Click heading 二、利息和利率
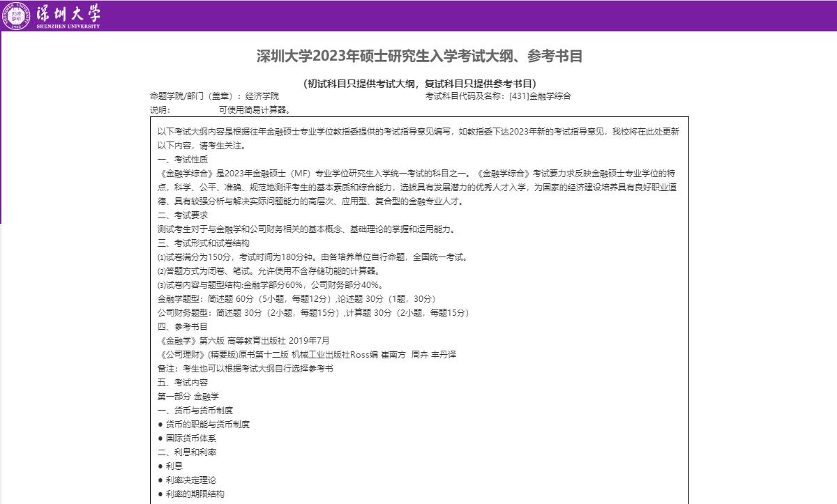The image size is (837, 504). pyautogui.click(x=187, y=452)
